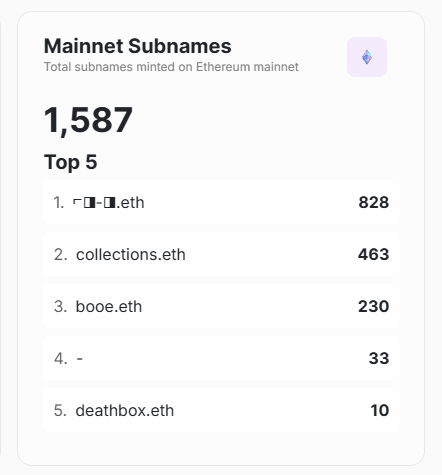The image size is (442, 475).
Task: Click the count 828
Action: [374, 202]
